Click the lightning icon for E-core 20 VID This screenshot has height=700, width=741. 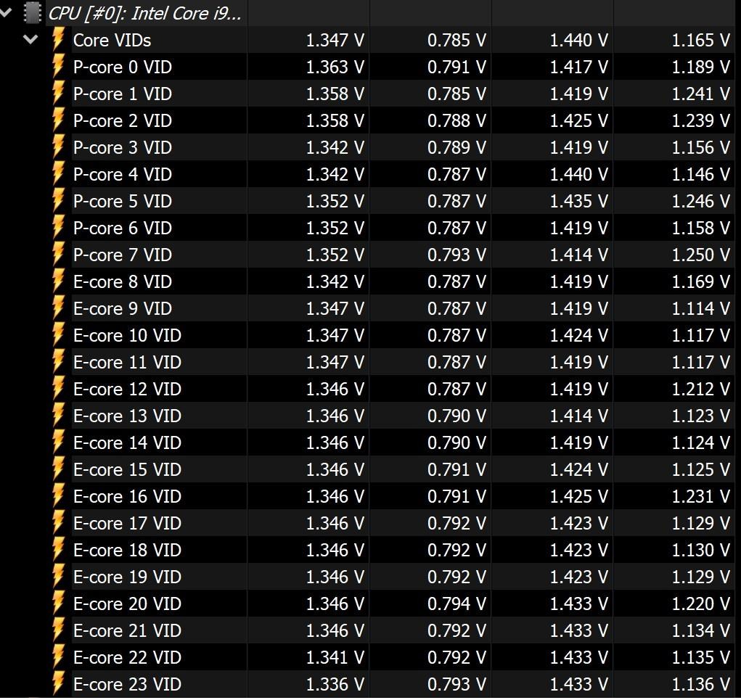point(59,604)
